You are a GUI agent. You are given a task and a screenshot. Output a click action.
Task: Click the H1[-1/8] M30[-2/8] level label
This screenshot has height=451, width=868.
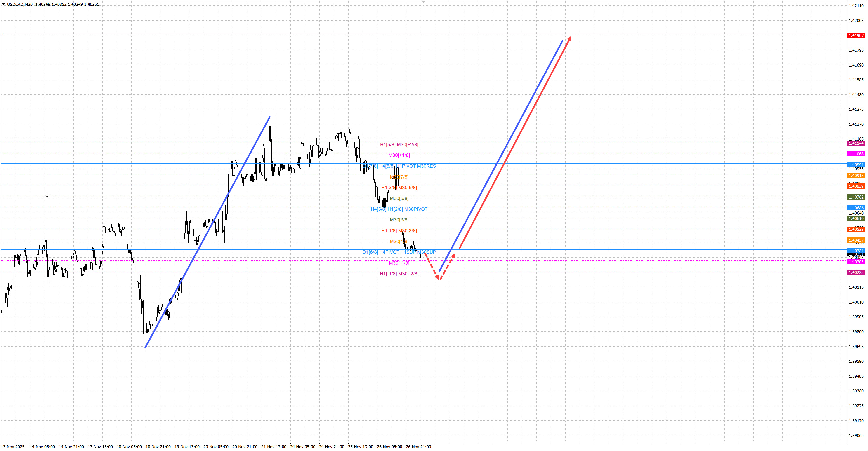(399, 274)
